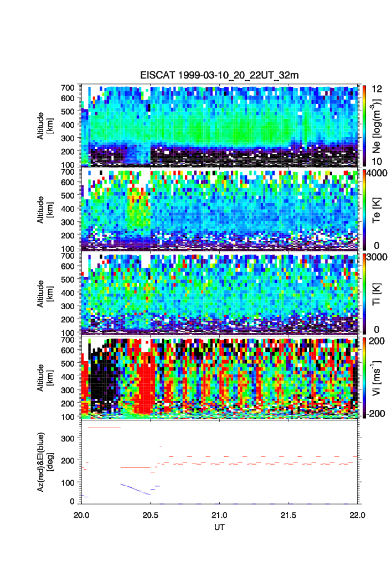Click the "Vi [ms⁻¹]" color bar label
392x588 pixels.
[377, 377]
